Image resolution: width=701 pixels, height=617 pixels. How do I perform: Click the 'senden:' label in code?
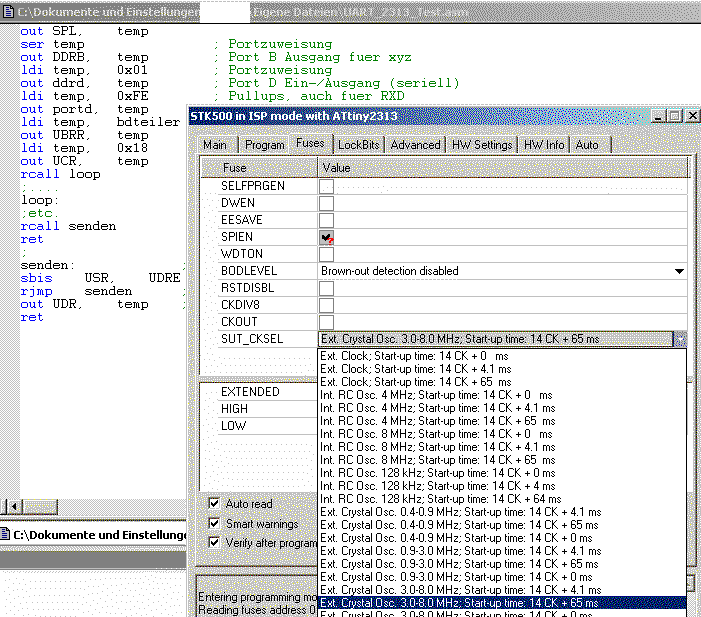(x=47, y=265)
